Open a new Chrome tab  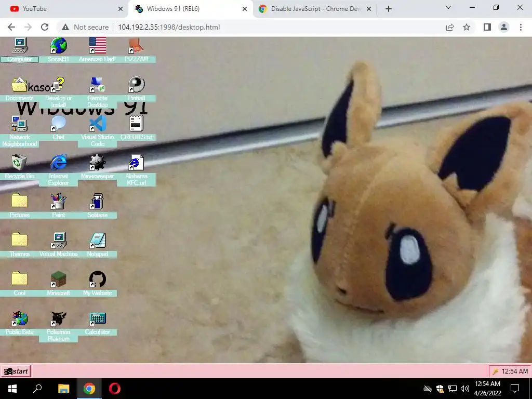point(389,9)
